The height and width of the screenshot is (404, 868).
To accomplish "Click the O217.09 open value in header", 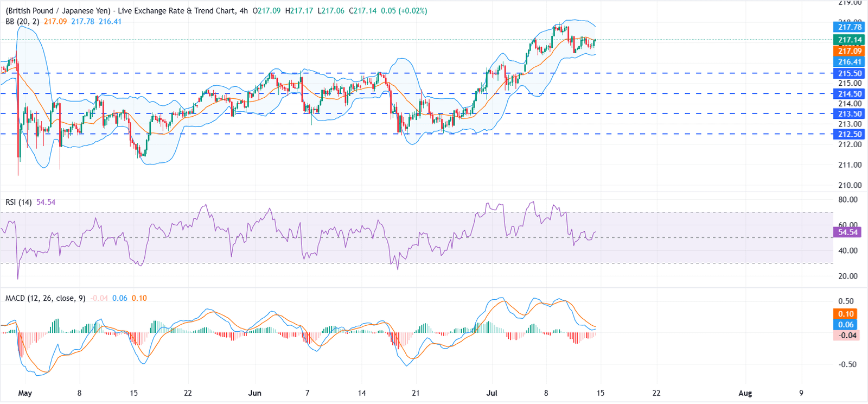I will click(267, 11).
